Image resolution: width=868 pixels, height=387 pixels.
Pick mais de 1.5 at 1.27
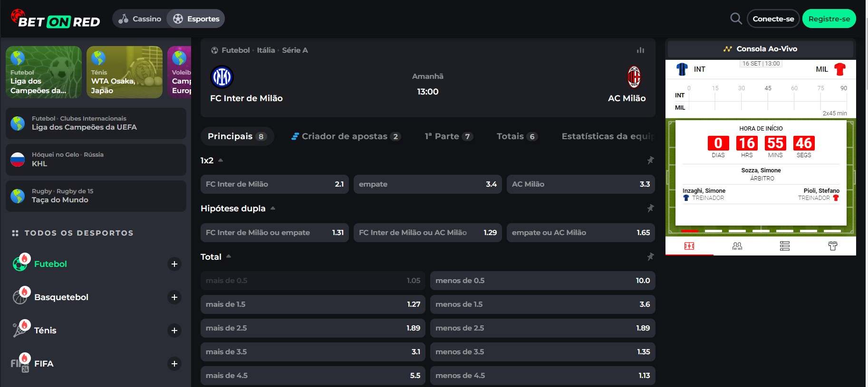313,304
